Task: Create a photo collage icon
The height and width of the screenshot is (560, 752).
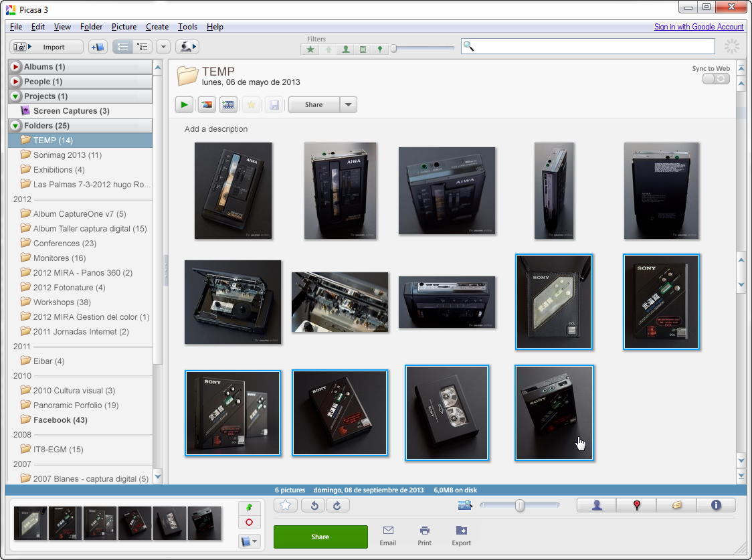Action: (x=207, y=104)
